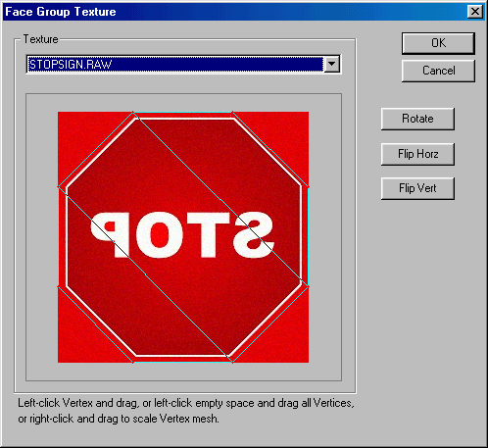Select the upper vertex on the octagon's left edge

click(x=59, y=187)
